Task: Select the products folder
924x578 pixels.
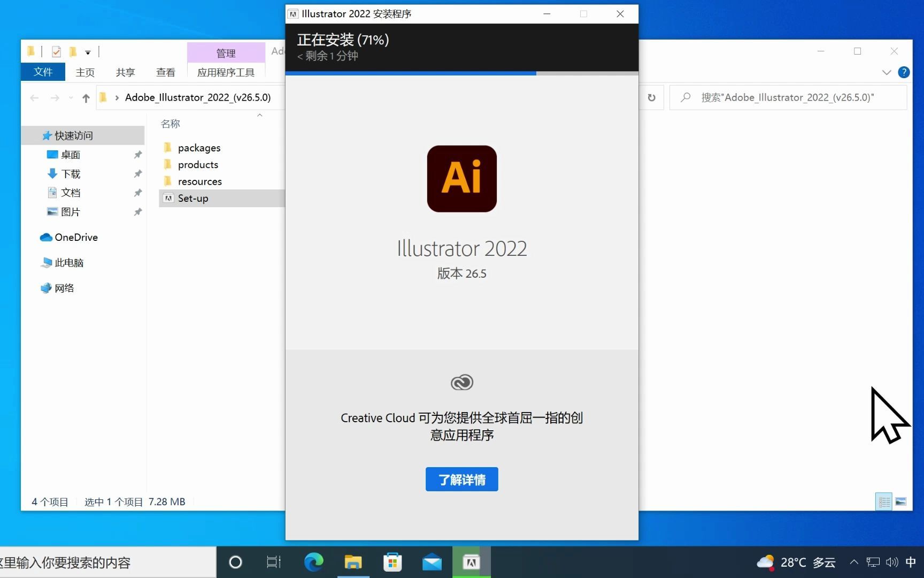Action: 198,164
